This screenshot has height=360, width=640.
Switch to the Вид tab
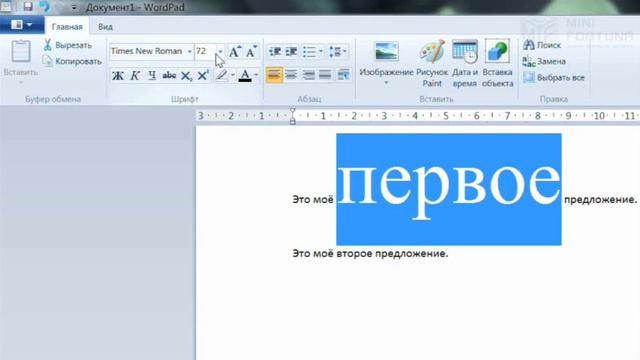click(x=105, y=27)
